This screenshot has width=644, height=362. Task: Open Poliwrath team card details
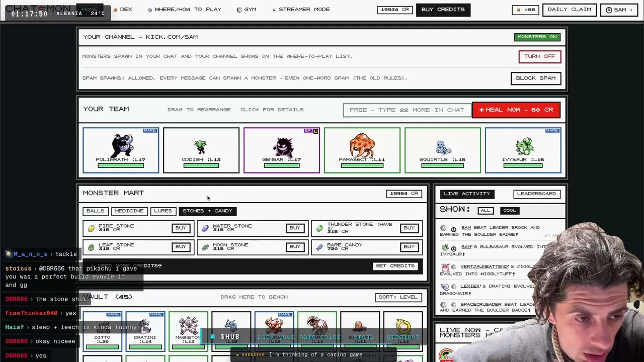coord(121,150)
